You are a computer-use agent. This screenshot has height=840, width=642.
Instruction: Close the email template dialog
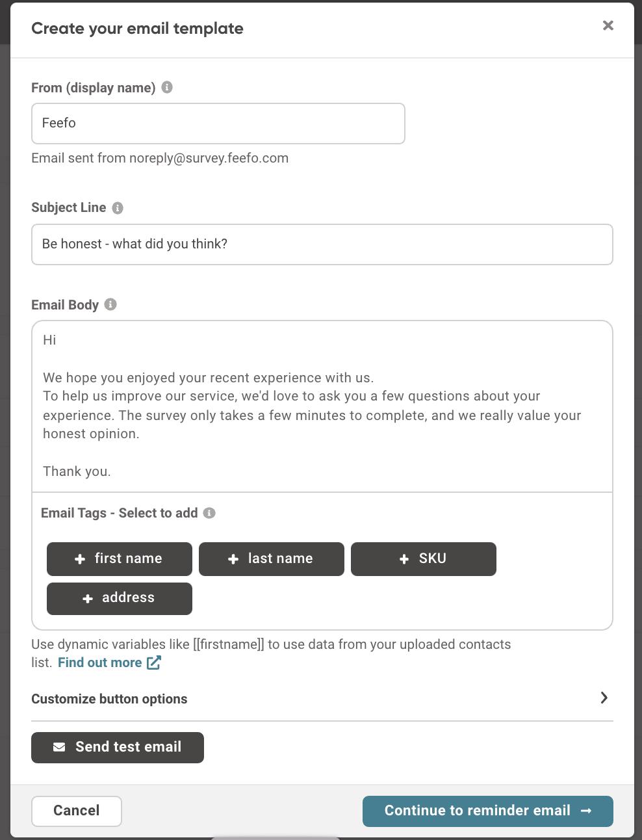(x=608, y=25)
